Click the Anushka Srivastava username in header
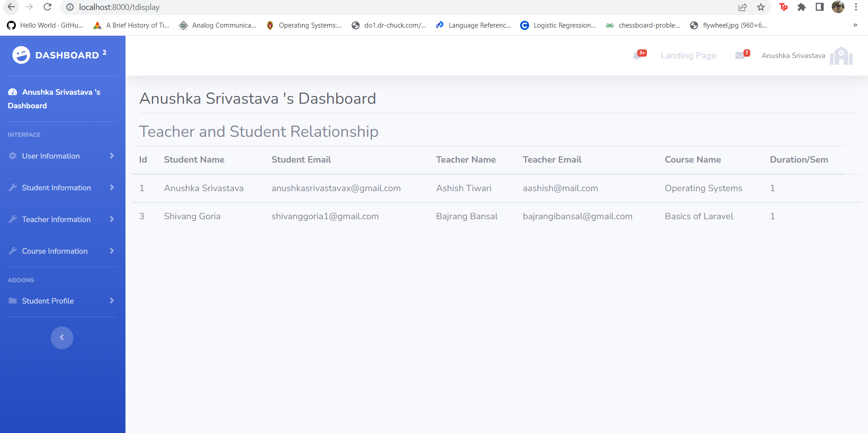Image resolution: width=868 pixels, height=433 pixels. (x=793, y=55)
